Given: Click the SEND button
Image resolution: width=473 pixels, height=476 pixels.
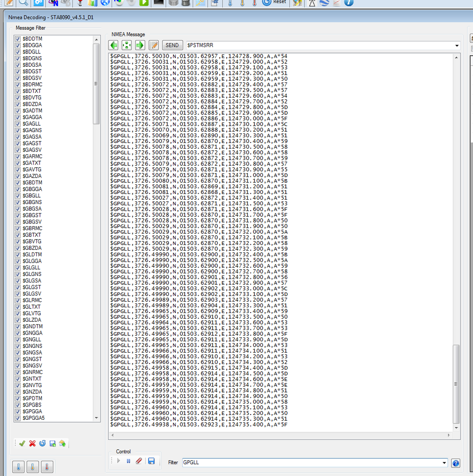Looking at the screenshot, I should point(172,45).
